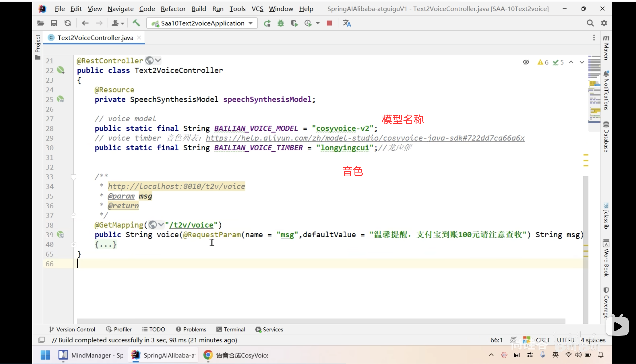Open the Terminal tool window
This screenshot has width=636, height=364.
point(231,330)
